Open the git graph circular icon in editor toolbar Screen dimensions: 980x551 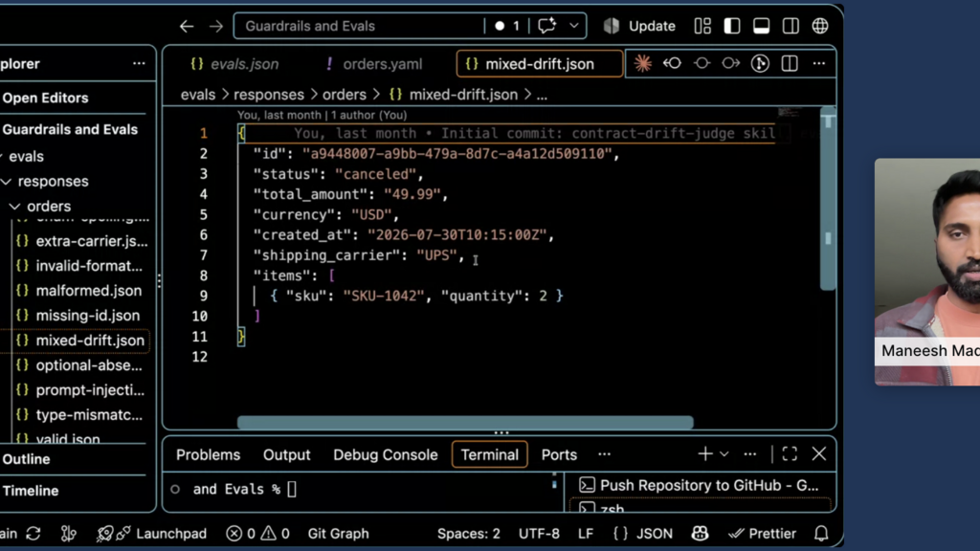(760, 64)
